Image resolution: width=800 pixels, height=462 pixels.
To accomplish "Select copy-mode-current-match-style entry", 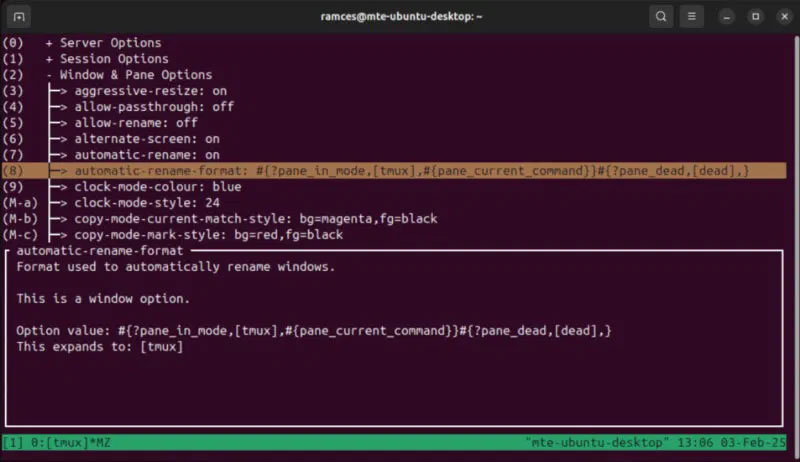I will pyautogui.click(x=256, y=219).
